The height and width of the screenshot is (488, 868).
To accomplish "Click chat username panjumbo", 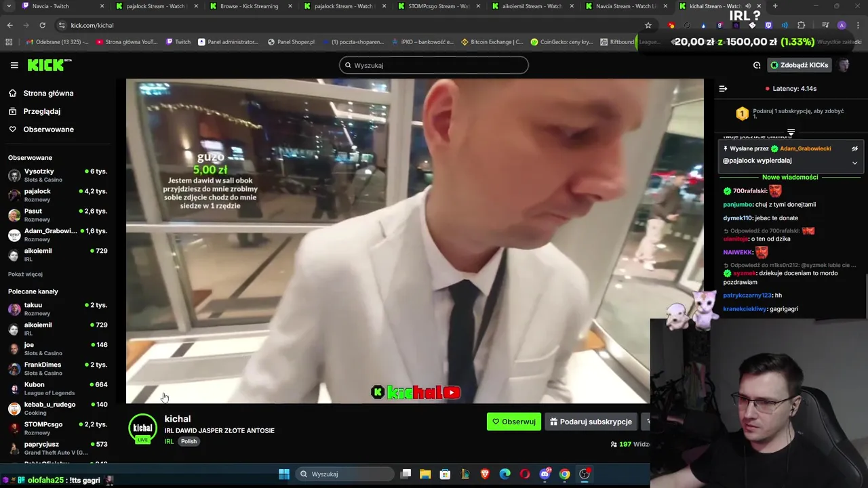I will [x=738, y=205].
